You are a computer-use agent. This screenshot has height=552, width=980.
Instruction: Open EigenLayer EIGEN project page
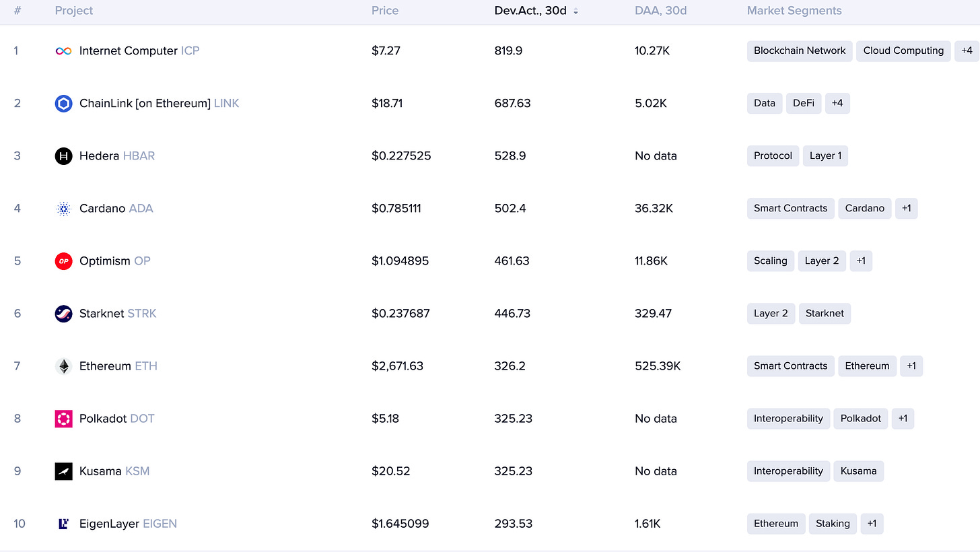click(128, 524)
